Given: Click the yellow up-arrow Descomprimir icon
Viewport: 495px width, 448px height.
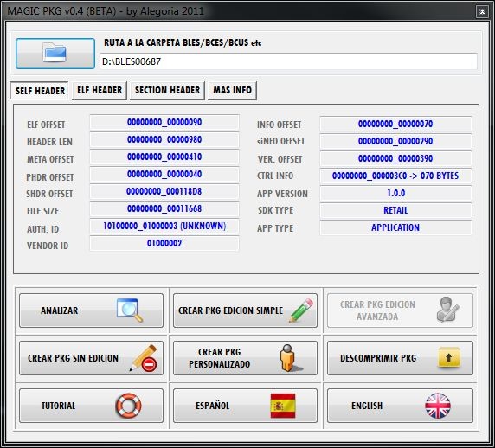Looking at the screenshot, I should (448, 358).
